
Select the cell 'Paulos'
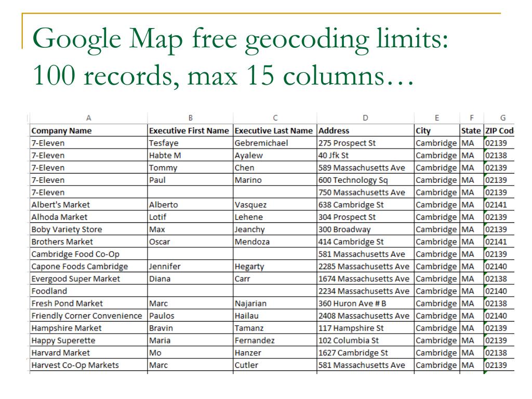click(190, 316)
